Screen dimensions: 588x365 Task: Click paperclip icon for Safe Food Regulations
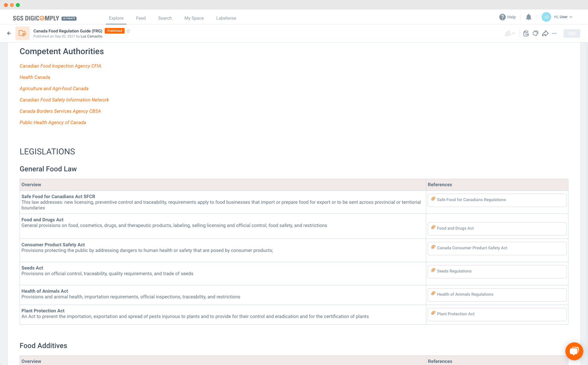click(x=433, y=199)
